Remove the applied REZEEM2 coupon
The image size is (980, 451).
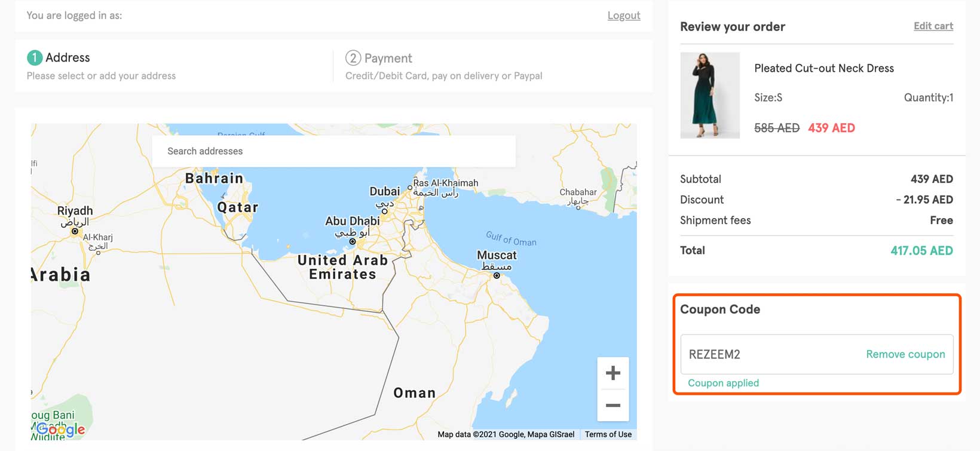coord(905,354)
